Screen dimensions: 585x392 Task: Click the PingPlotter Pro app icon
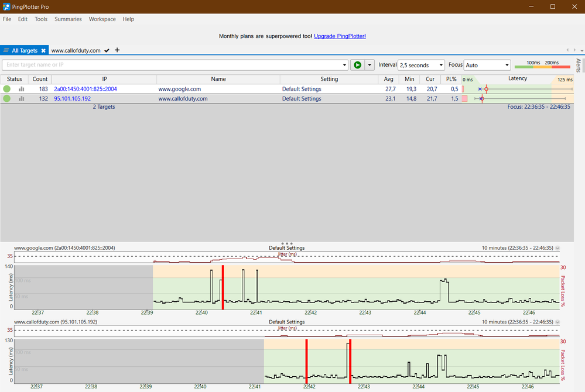tap(6, 6)
